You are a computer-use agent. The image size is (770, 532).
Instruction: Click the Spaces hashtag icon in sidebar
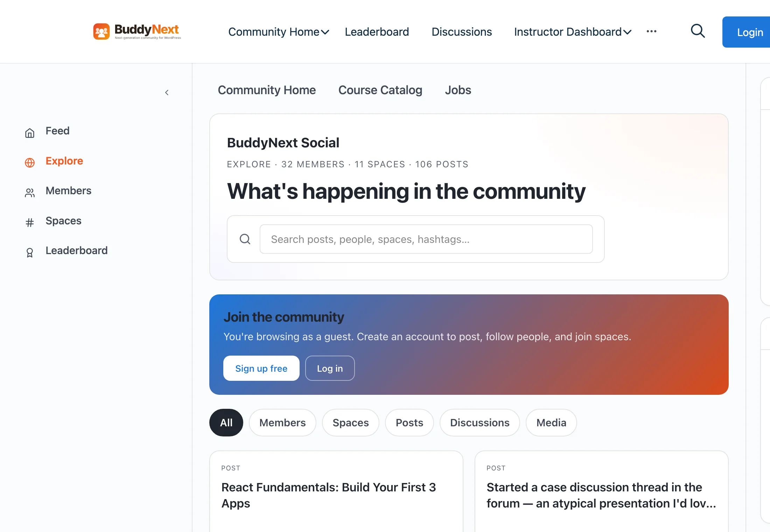pyautogui.click(x=30, y=223)
